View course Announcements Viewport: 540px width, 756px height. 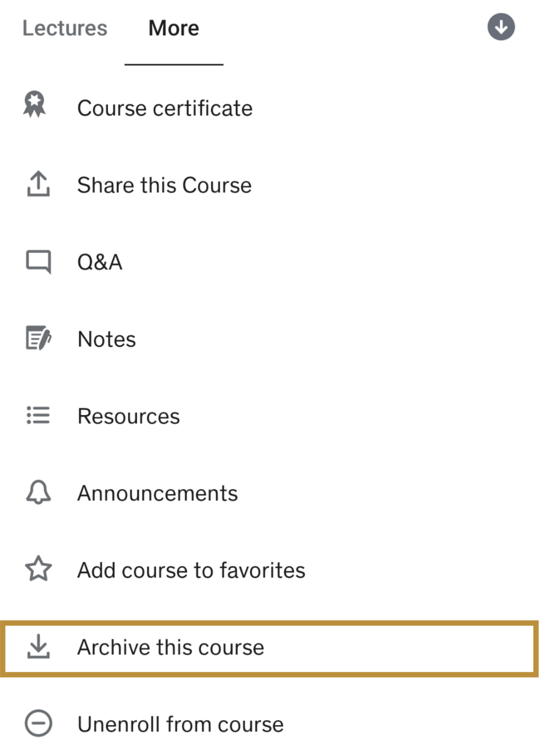[158, 494]
